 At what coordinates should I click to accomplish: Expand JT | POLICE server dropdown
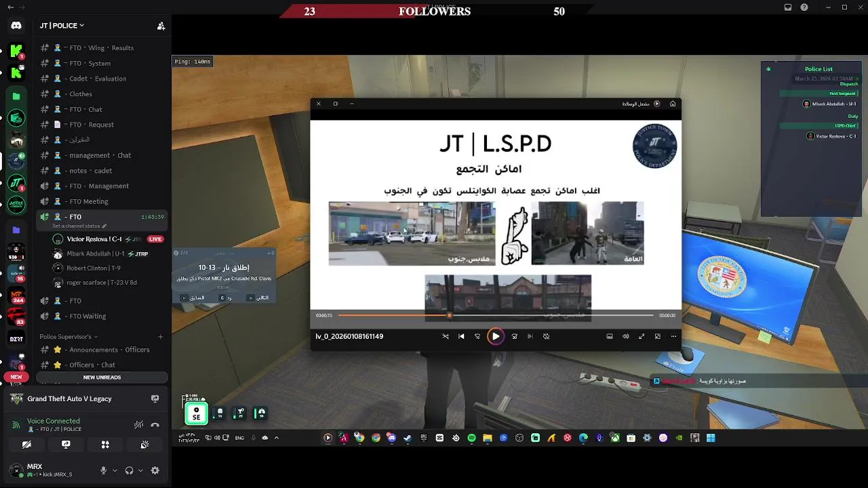point(62,26)
